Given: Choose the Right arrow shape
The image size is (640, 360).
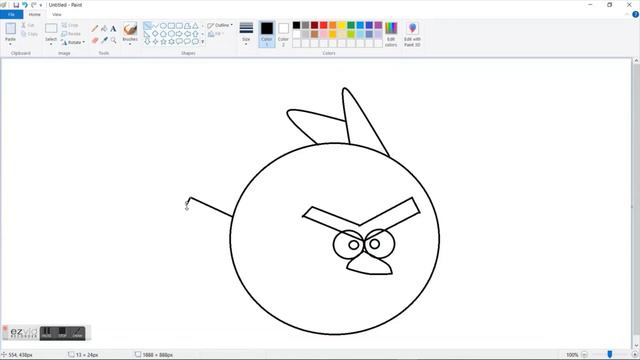Looking at the screenshot, I should coord(180,33).
